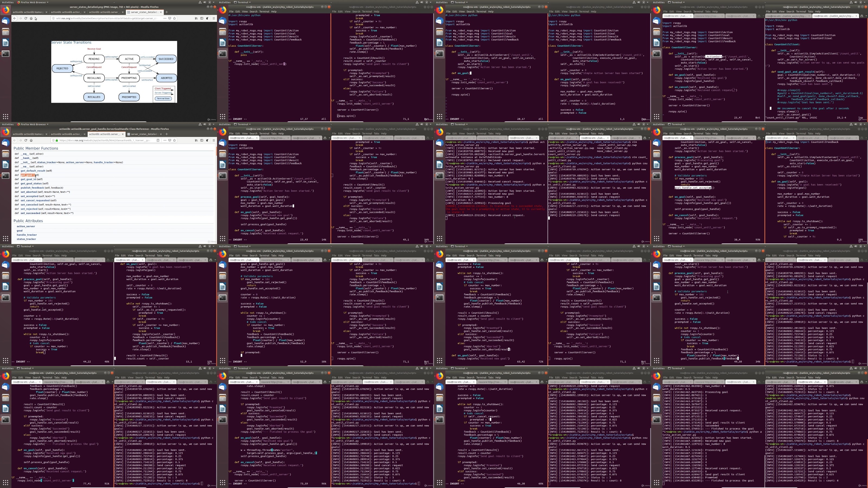Image resolution: width=868 pixels, height=488 pixels.
Task: Open the set_canceled function link
Action: pos(29,204)
